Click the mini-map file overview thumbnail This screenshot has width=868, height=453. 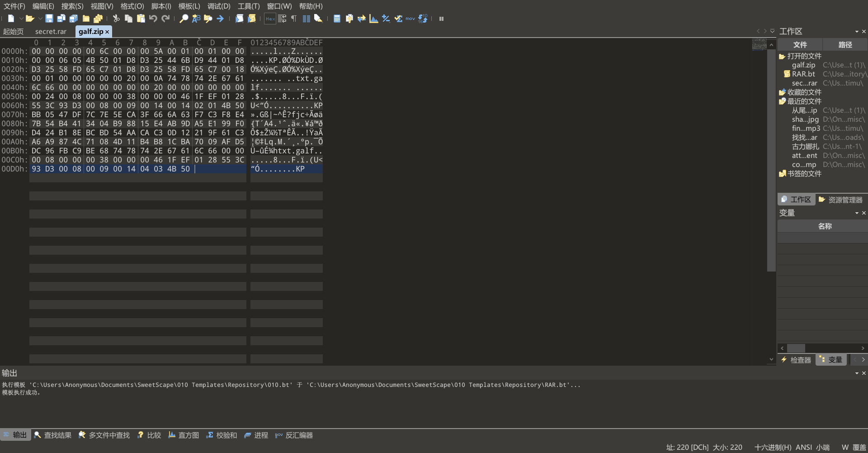point(759,44)
